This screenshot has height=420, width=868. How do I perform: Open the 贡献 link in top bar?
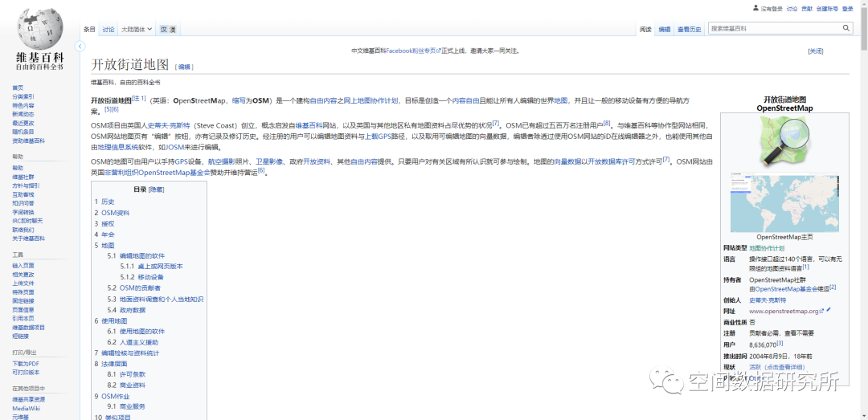pos(807,9)
